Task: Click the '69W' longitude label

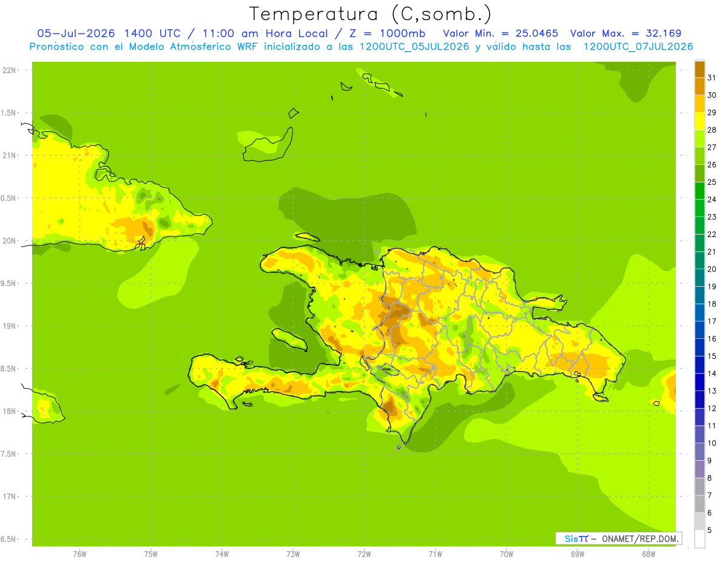Action: click(578, 554)
